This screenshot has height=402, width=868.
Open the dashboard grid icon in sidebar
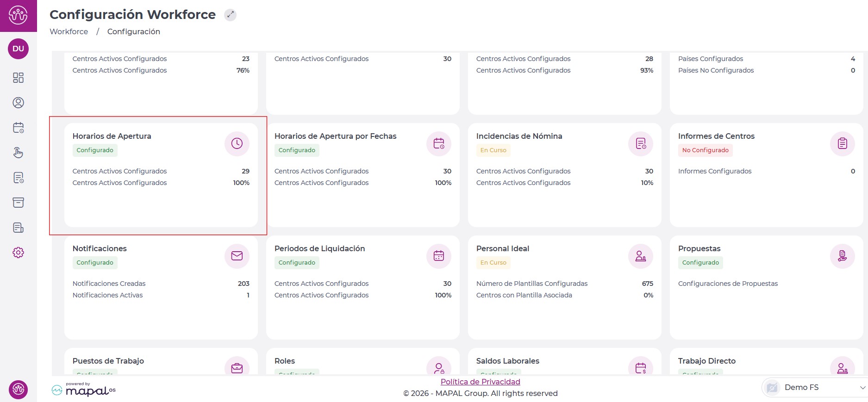18,78
